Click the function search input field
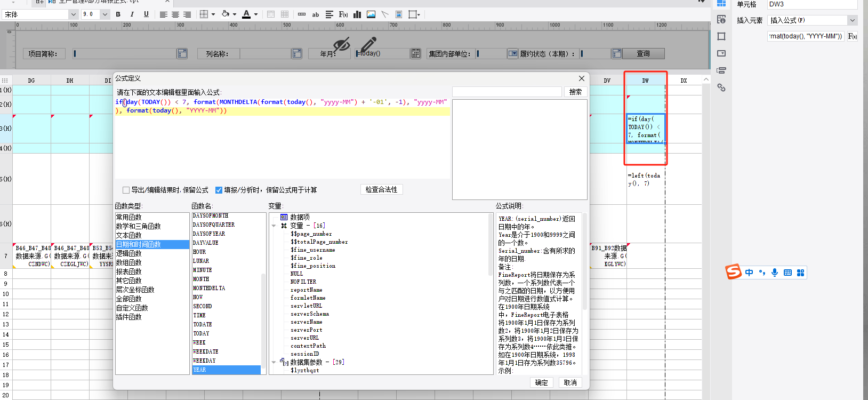 507,92
